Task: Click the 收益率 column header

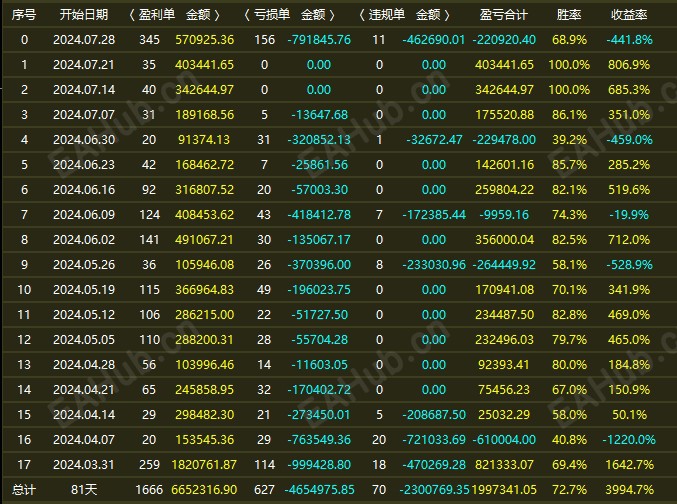Action: click(x=629, y=15)
